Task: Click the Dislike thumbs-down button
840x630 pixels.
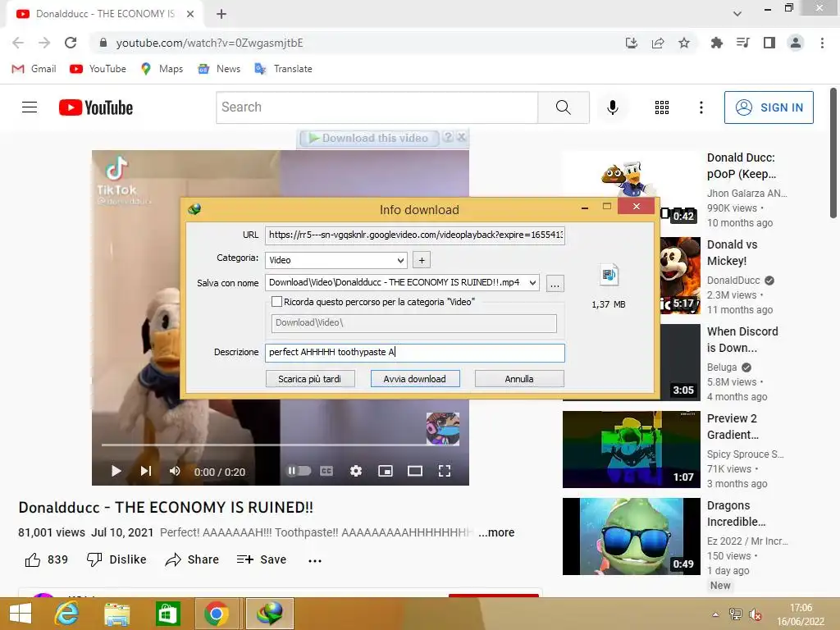Action: 116,559
